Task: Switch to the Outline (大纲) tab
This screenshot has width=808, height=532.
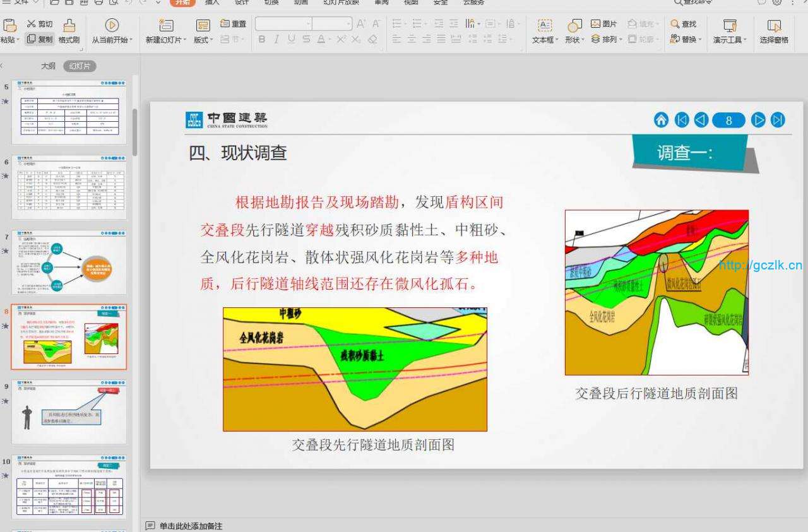Action: coord(48,66)
